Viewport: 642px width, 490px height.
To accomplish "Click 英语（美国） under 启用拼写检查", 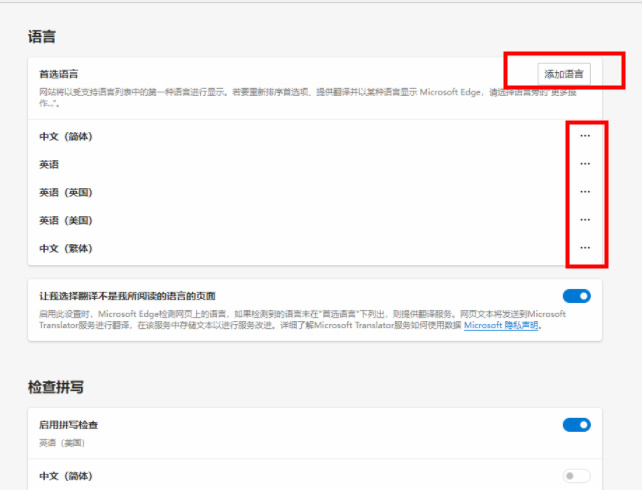I will pyautogui.click(x=62, y=443).
